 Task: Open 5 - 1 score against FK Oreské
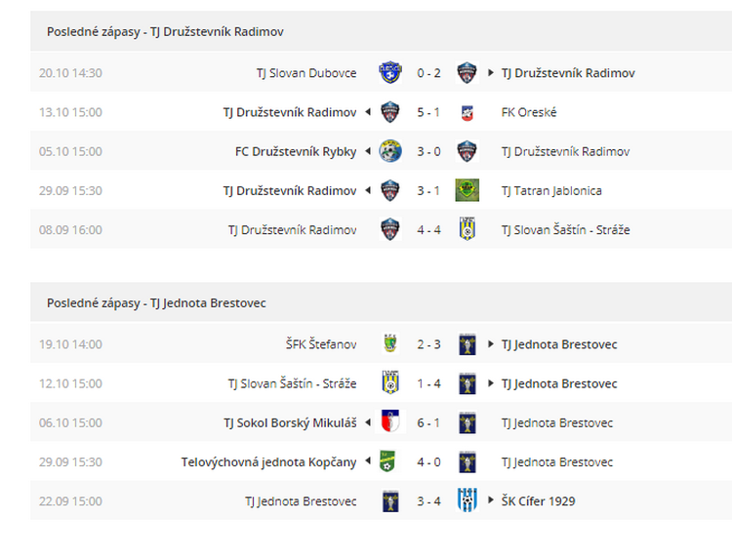coord(428,112)
